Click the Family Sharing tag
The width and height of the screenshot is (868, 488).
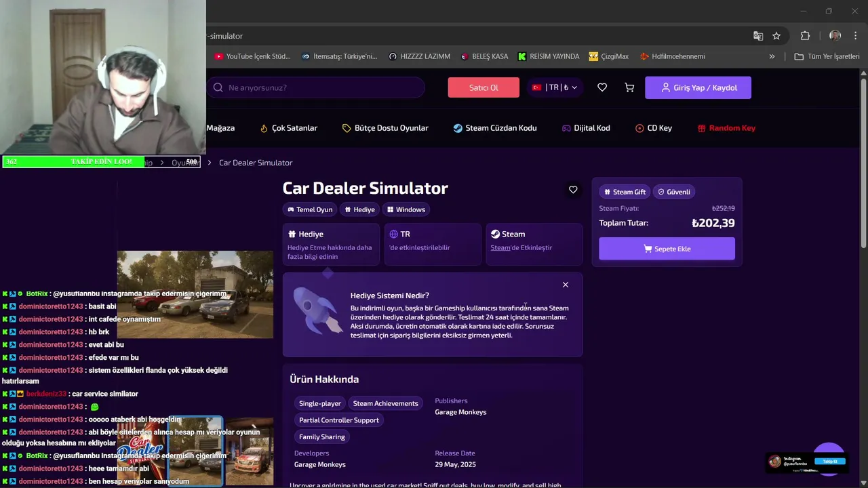tap(322, 437)
